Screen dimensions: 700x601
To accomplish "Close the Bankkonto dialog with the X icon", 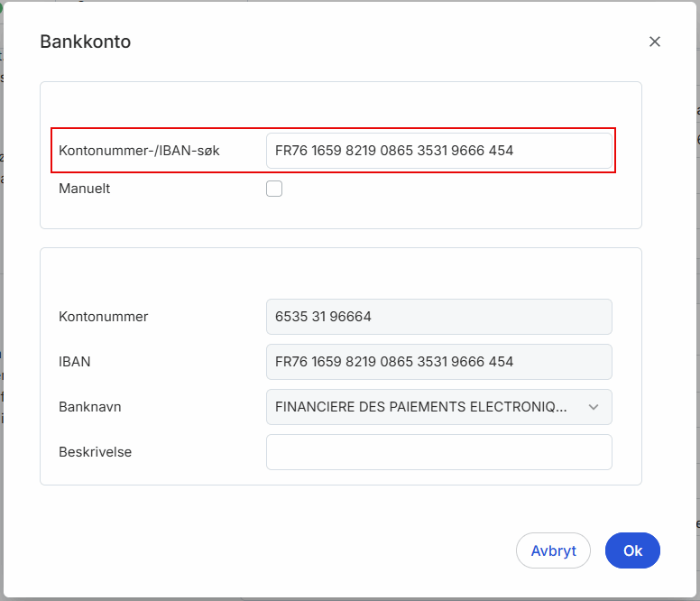I will pyautogui.click(x=655, y=42).
